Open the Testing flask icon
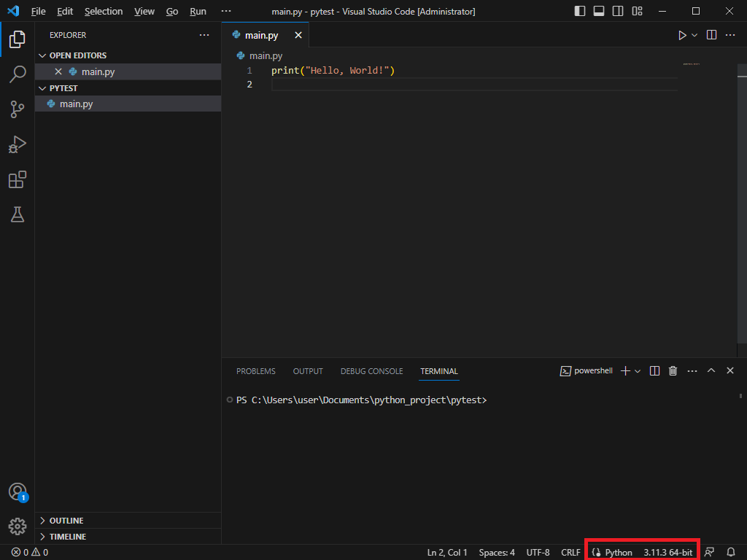Viewport: 747px width, 560px height. click(x=18, y=214)
